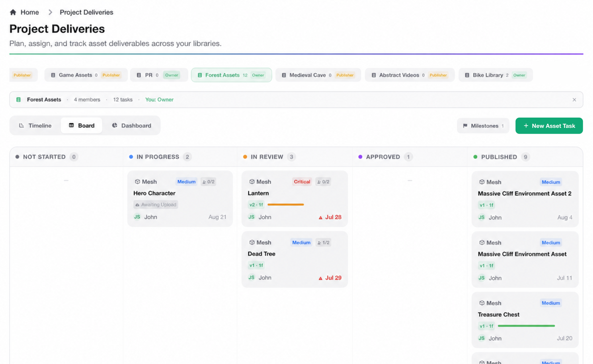The width and height of the screenshot is (593, 364).
Task: Click John's JS avatar on Dead Tree card
Action: point(251,278)
